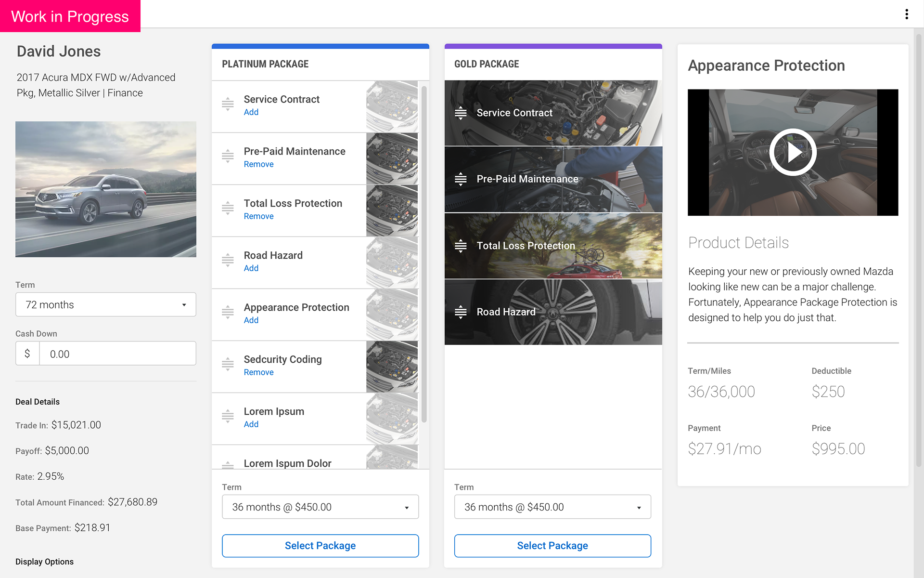The image size is (924, 578).
Task: Select the Gold Package button
Action: pyautogui.click(x=552, y=546)
